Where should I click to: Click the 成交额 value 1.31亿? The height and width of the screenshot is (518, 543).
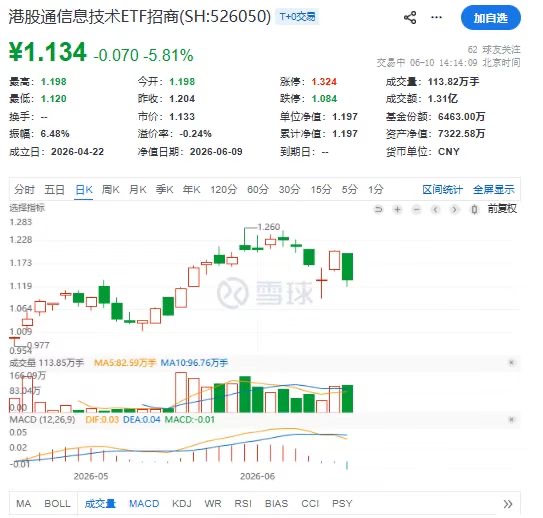point(443,98)
